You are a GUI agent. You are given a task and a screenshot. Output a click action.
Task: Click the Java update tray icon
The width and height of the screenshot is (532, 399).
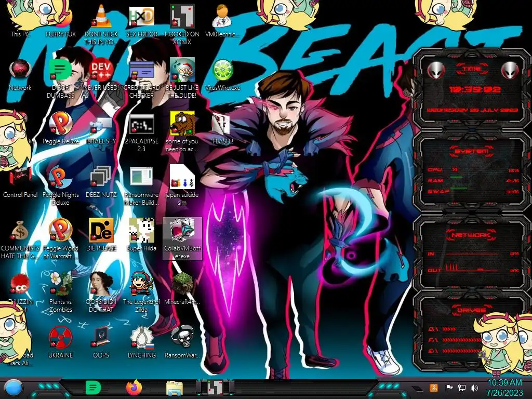click(434, 388)
